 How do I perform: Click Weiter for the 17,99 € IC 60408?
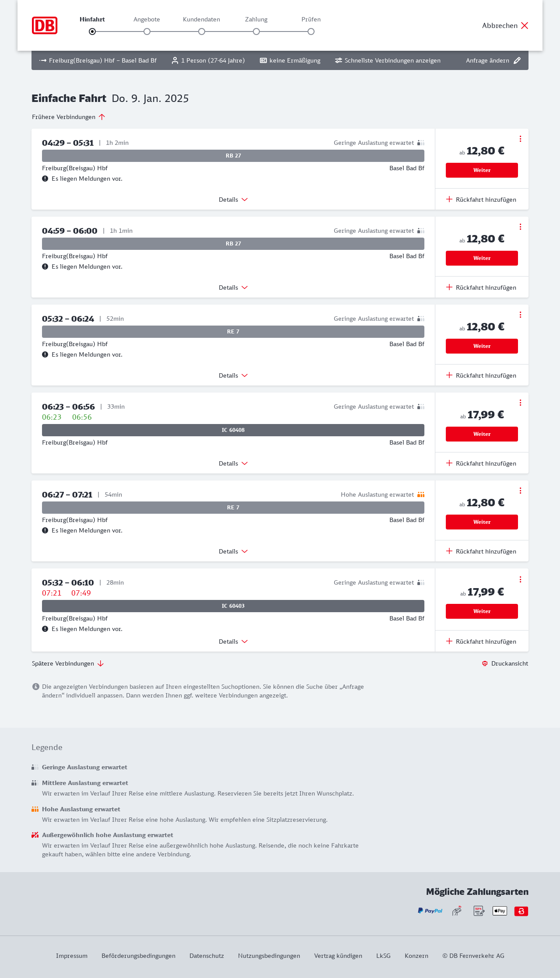click(482, 434)
